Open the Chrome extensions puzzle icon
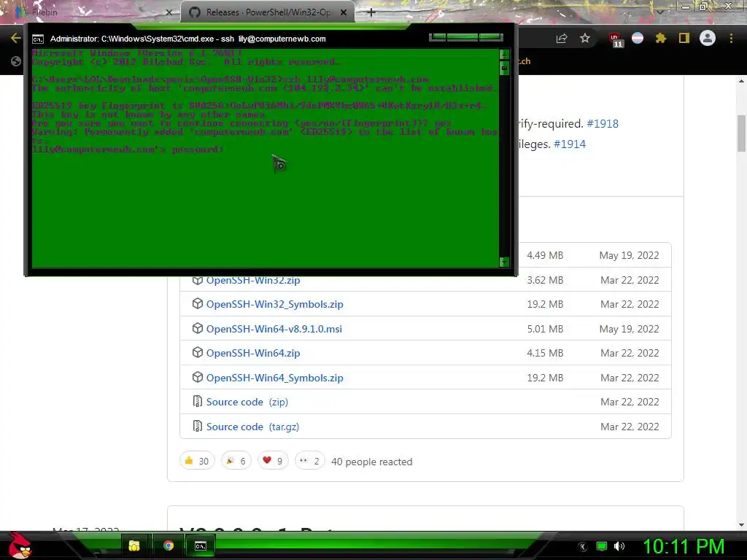Viewport: 747px width, 560px height. 660,38
